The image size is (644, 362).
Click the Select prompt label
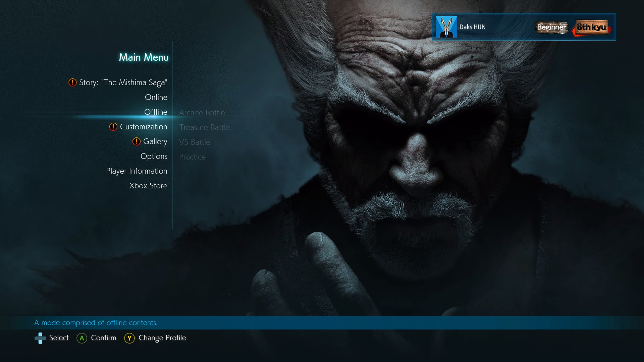(x=59, y=338)
